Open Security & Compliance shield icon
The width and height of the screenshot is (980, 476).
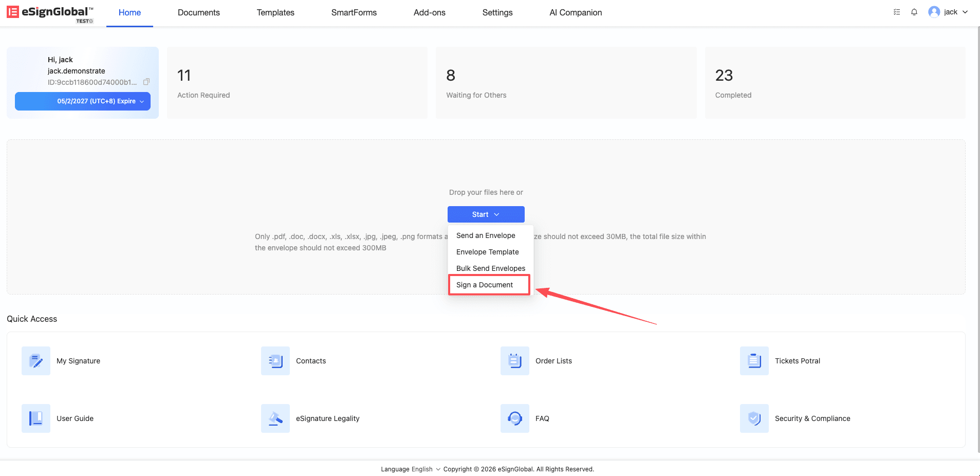[x=754, y=418]
